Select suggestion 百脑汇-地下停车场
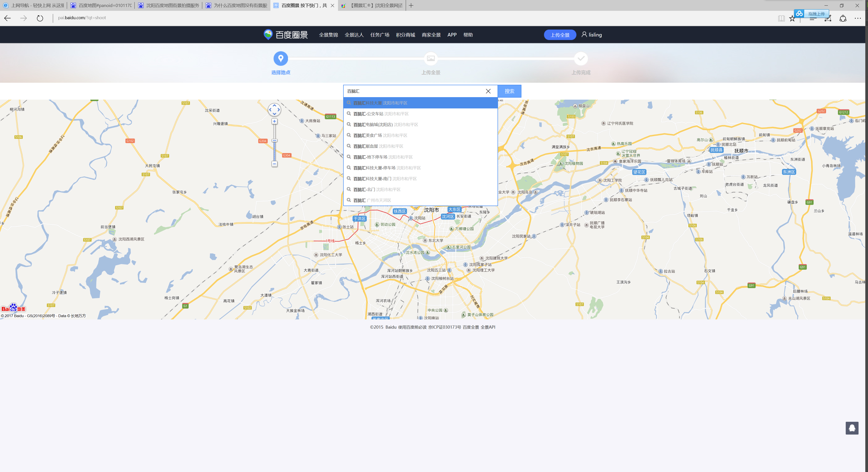 tap(420, 157)
